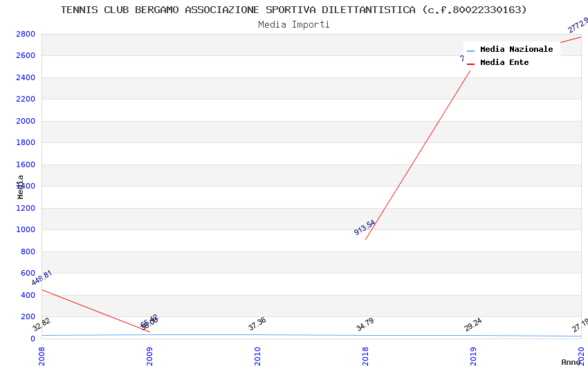Image resolution: width=588 pixels, height=380 pixels.
Task: Click the 1200 y-axis tick label
Action: click(26, 208)
